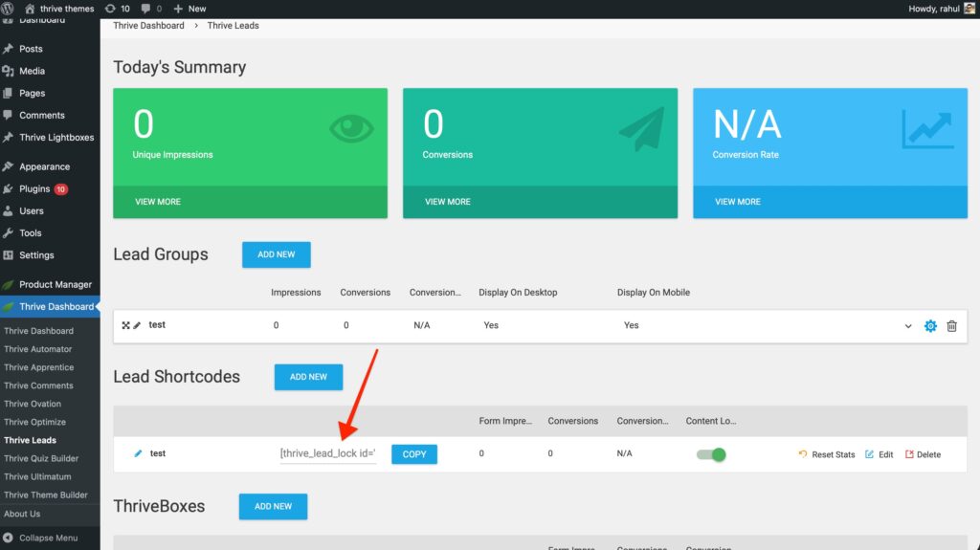Image resolution: width=980 pixels, height=550 pixels.
Task: Open the updates icon showing 10
Action: tap(117, 9)
